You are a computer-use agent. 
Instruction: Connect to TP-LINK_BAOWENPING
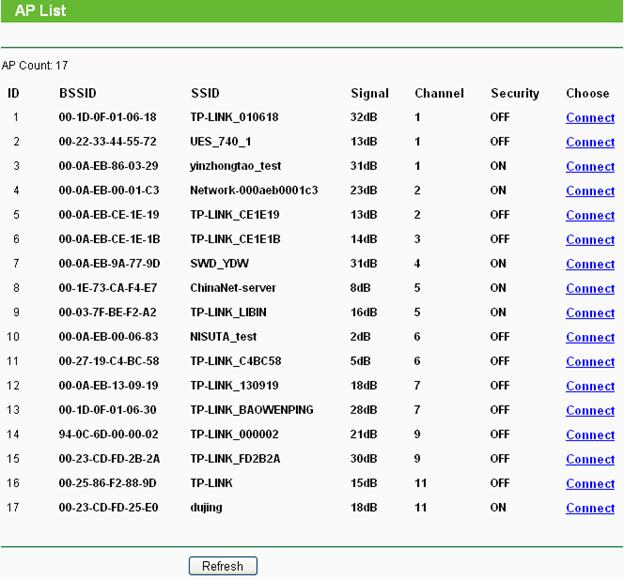pos(590,410)
